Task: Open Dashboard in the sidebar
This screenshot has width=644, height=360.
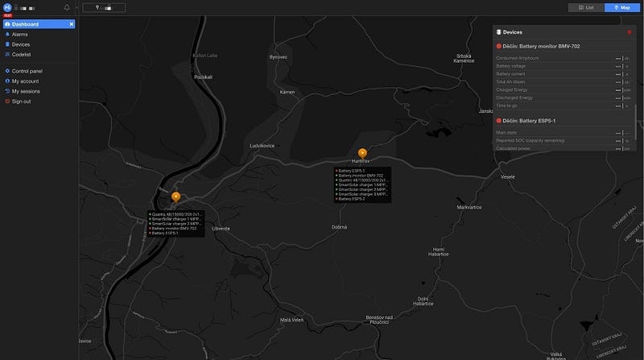Action: pyautogui.click(x=39, y=24)
